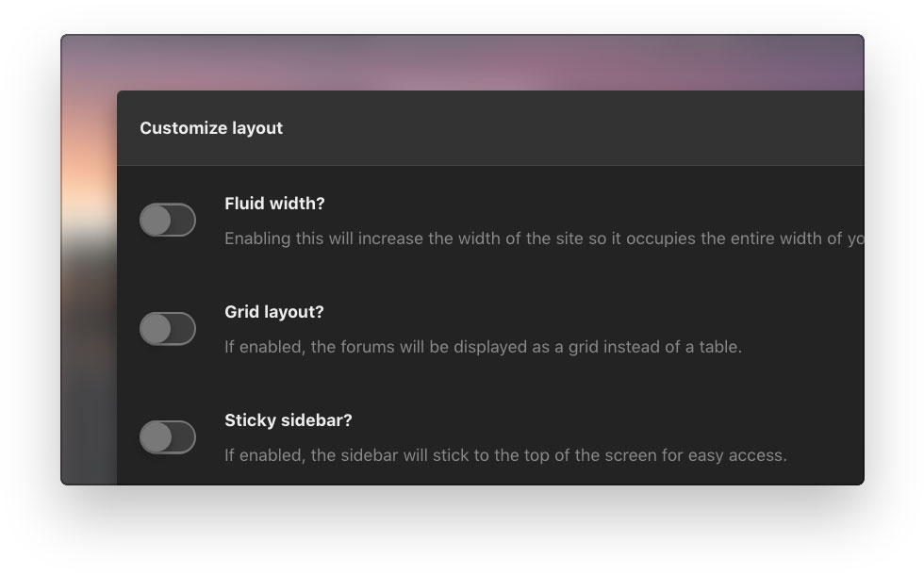Click the "Grid layout?" label text
Screen dimensions: 924x575
point(273,312)
